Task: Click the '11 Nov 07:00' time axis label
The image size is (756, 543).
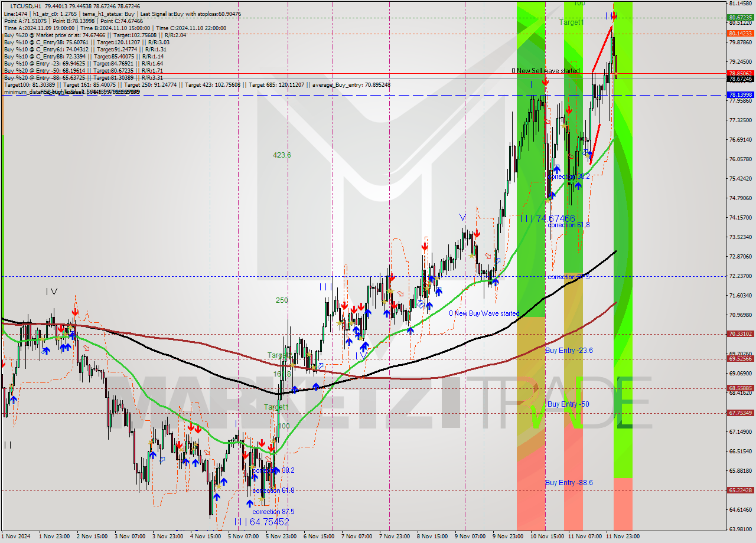Action: (584, 537)
